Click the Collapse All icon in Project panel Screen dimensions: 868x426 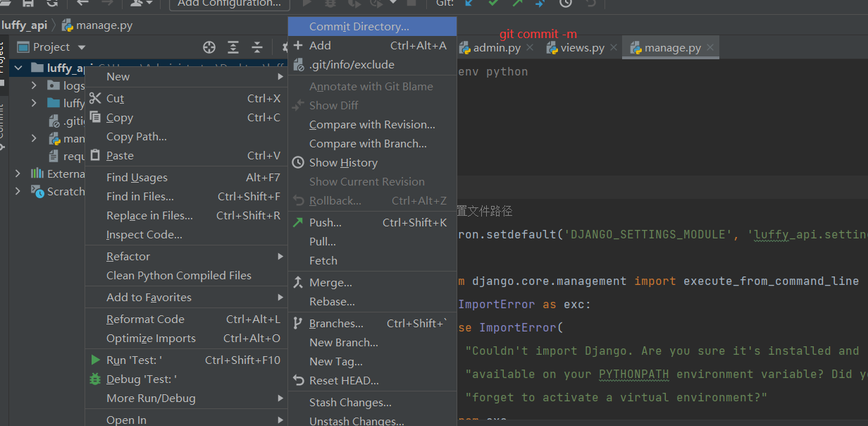(257, 47)
